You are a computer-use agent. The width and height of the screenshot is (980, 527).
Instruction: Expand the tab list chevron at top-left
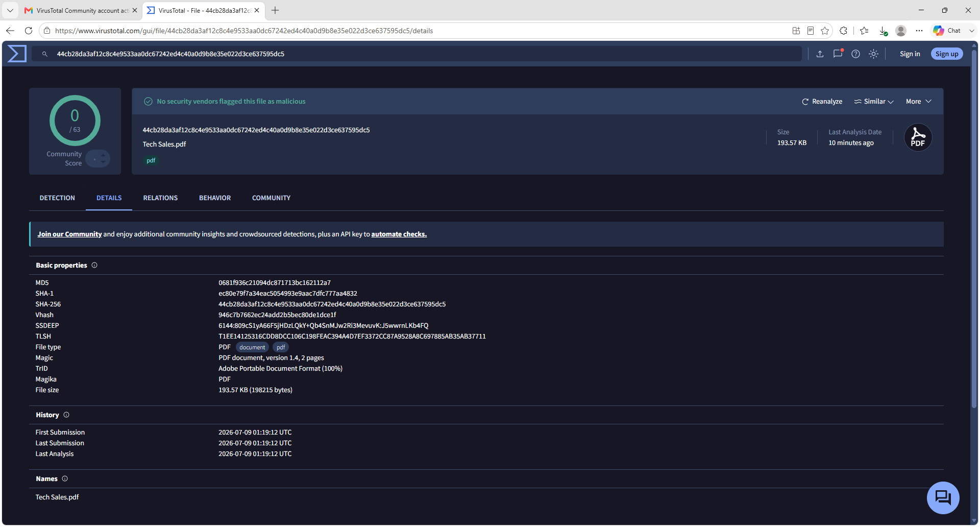tap(10, 10)
